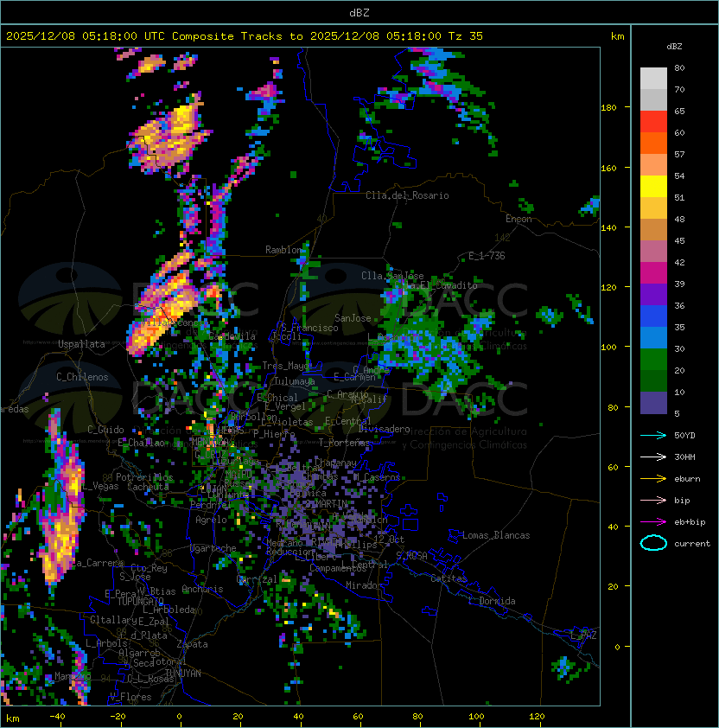Click the 'C_Chilenos' map label
The height and width of the screenshot is (728, 719).
click(82, 377)
